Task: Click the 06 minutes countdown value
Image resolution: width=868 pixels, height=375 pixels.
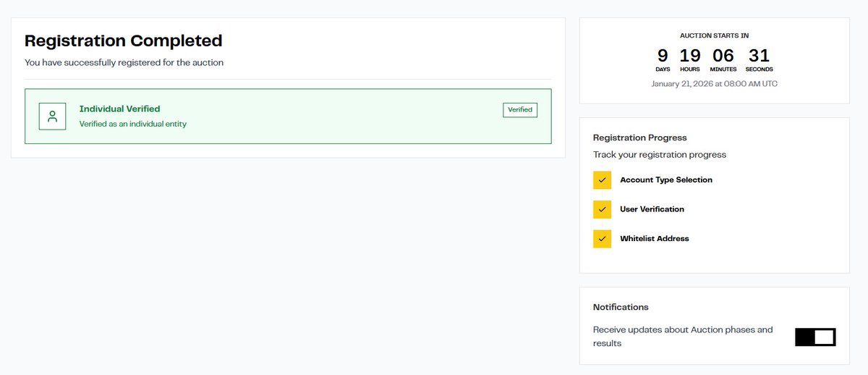Action: point(723,56)
